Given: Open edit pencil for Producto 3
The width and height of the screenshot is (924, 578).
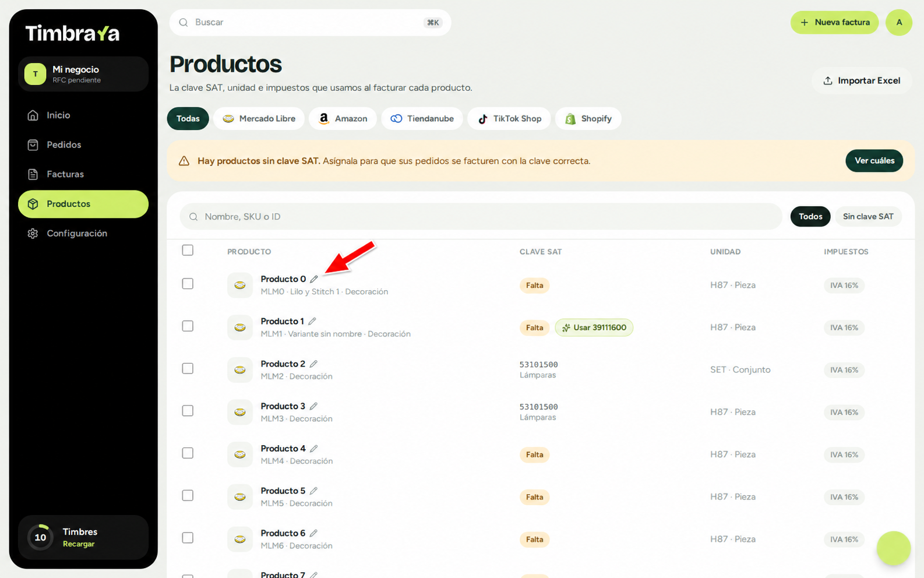Looking at the screenshot, I should click(x=313, y=406).
